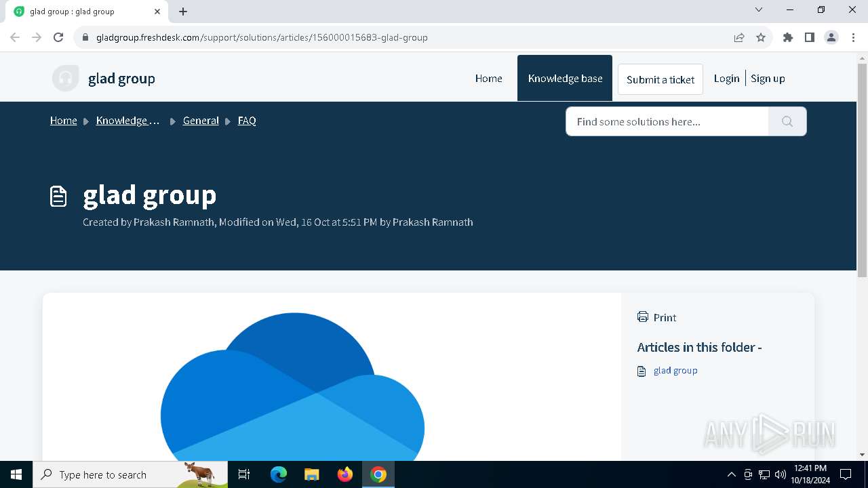
Task: Click the browser address bar URL
Action: click(262, 37)
